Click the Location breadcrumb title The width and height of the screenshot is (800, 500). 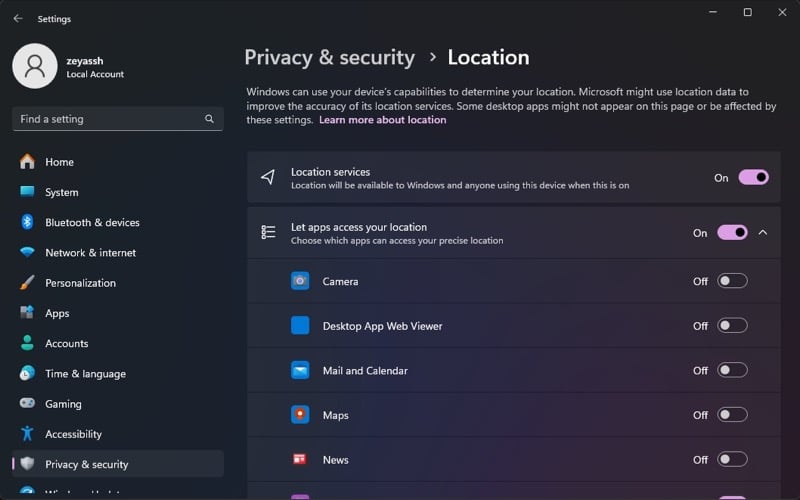(488, 57)
